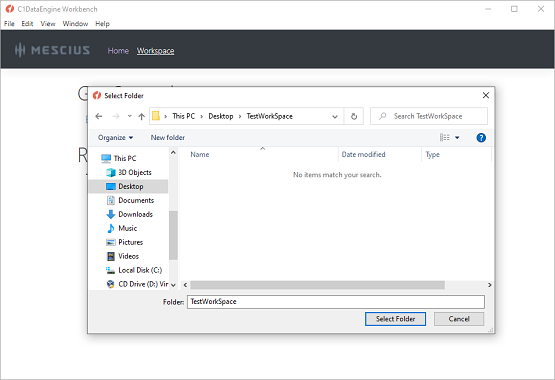555x380 pixels.
Task: Click the Select Folder dialog title icon
Action: pos(97,96)
